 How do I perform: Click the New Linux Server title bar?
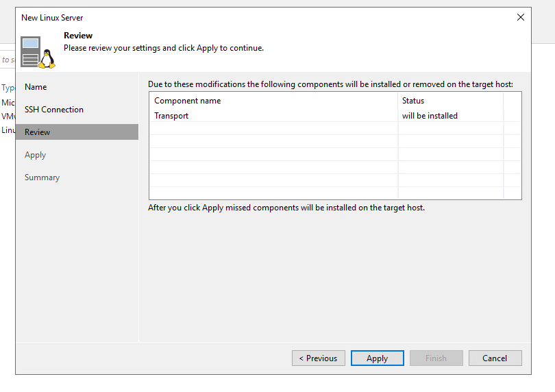pyautogui.click(x=206, y=17)
